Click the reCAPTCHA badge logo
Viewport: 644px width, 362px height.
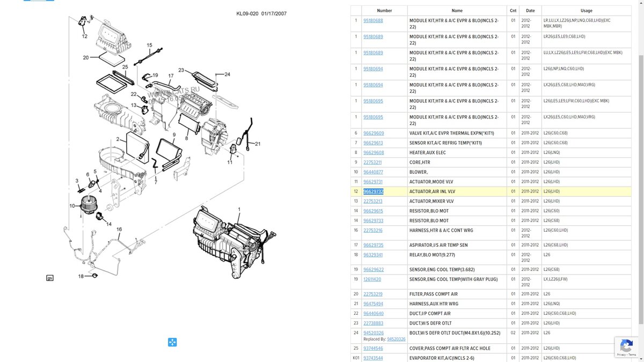click(626, 345)
